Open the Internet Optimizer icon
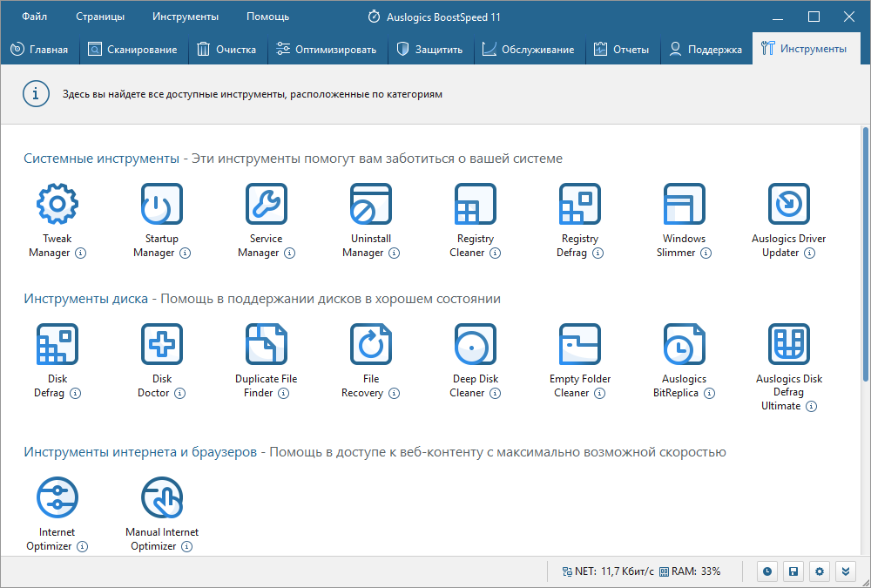871x588 pixels. 57,498
